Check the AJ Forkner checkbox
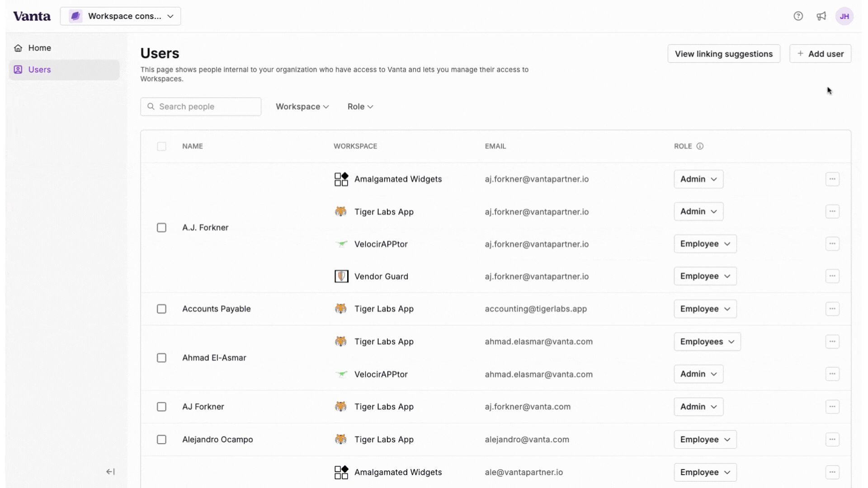The height and width of the screenshot is (488, 868). coord(161,407)
